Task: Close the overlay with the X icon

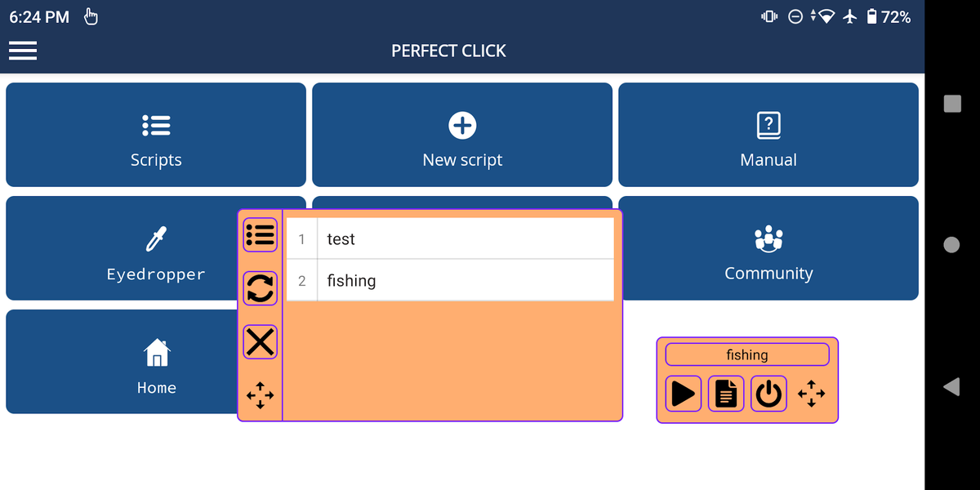Action: pos(260,341)
